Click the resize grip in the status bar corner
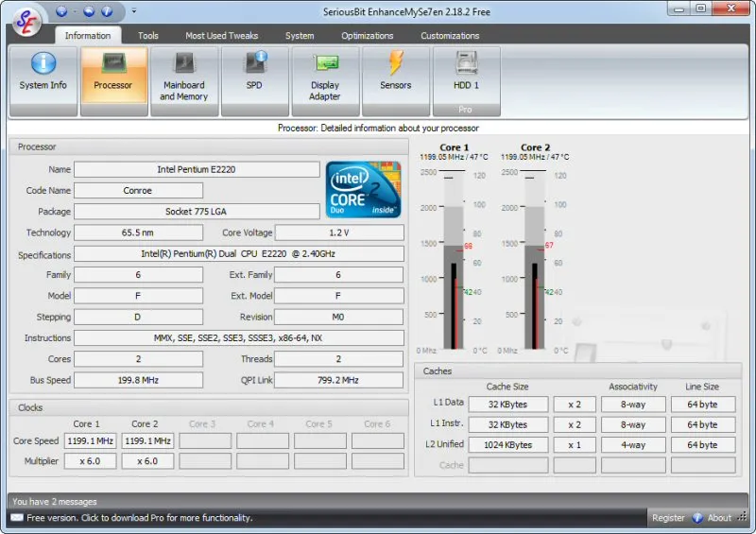The image size is (756, 534). pyautogui.click(x=742, y=518)
